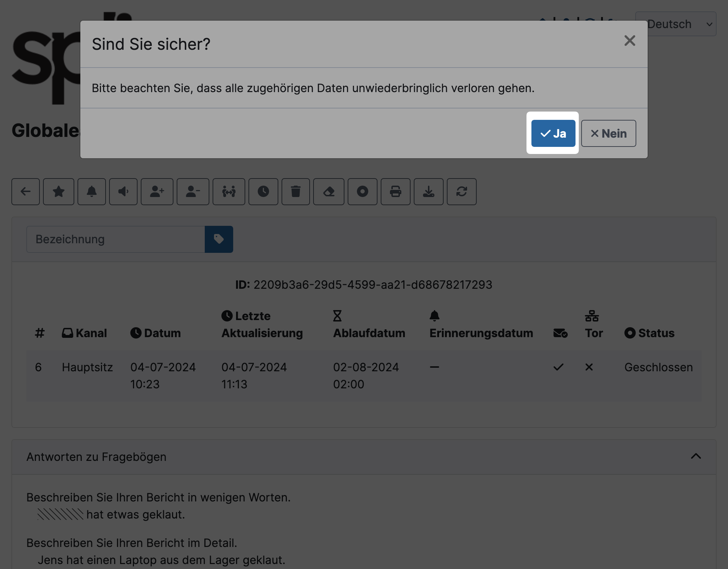728x569 pixels.
Task: Click the expiry date '02-08-2024 02:00'
Action: coord(366,376)
